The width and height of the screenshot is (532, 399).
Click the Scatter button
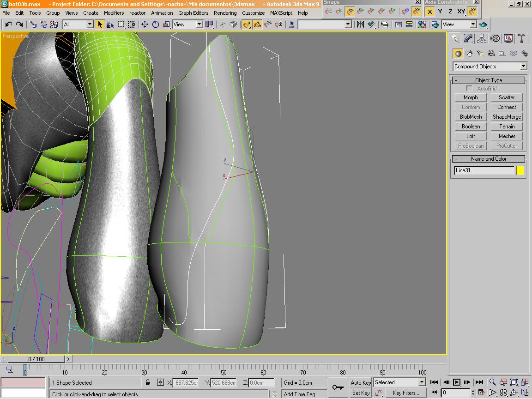[x=507, y=97]
